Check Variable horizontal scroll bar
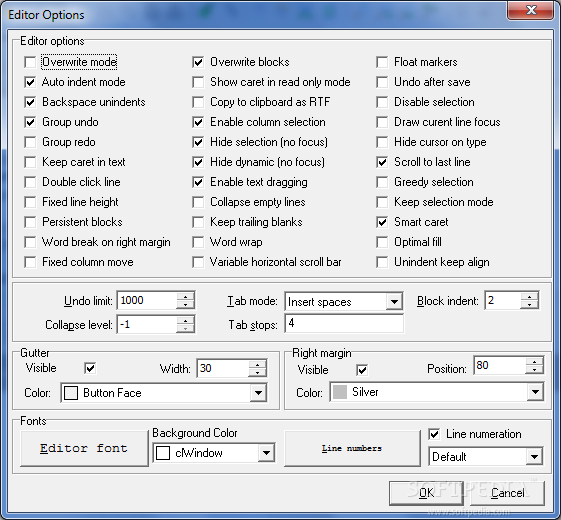This screenshot has width=561, height=520. (x=198, y=263)
